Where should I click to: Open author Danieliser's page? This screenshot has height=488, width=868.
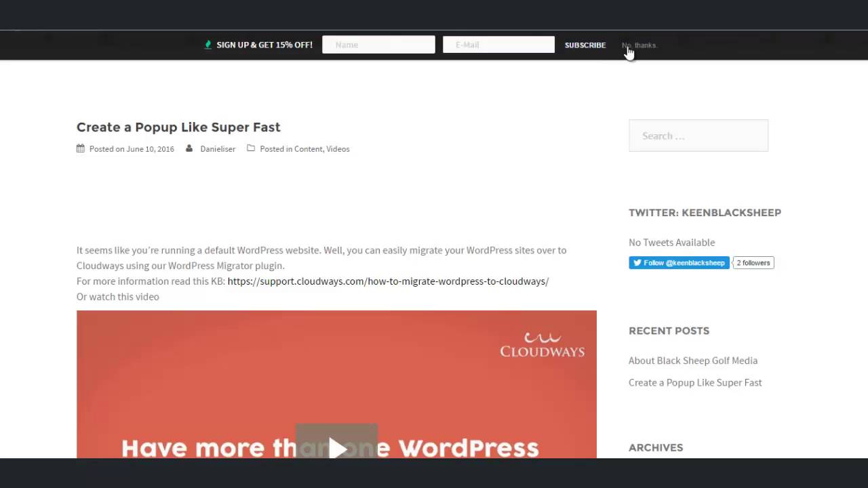pos(218,148)
